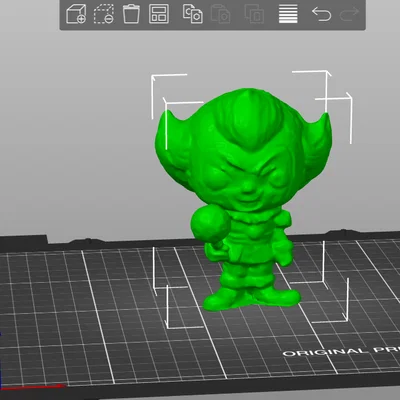Click the greyed-out Redo arrow icon
Viewport: 400px width, 400px height.
[349, 14]
